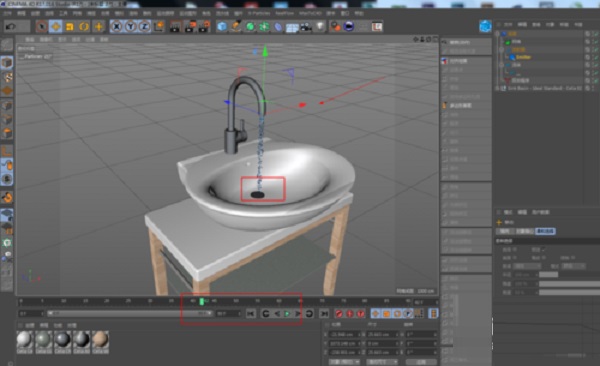
Task: Open the blue Deformer icon
Action: coord(278,26)
